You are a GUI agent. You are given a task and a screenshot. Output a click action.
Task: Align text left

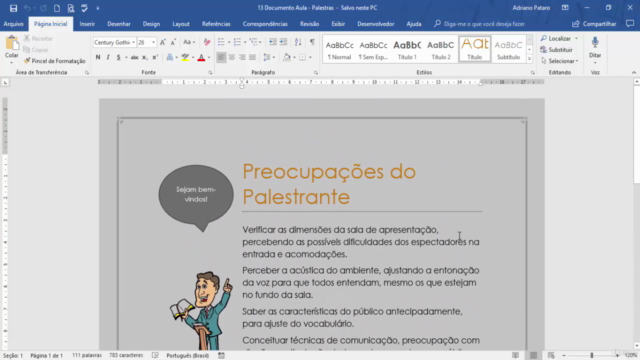(x=221, y=58)
